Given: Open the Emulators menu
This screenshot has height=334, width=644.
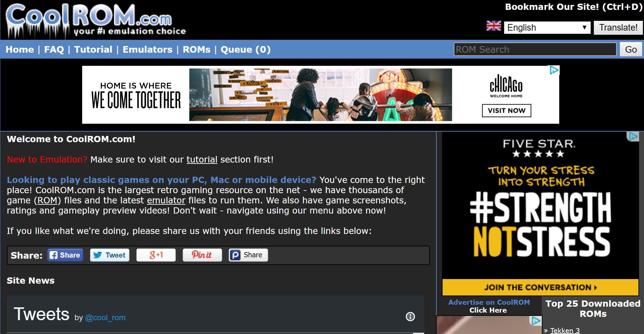Looking at the screenshot, I should 148,49.
